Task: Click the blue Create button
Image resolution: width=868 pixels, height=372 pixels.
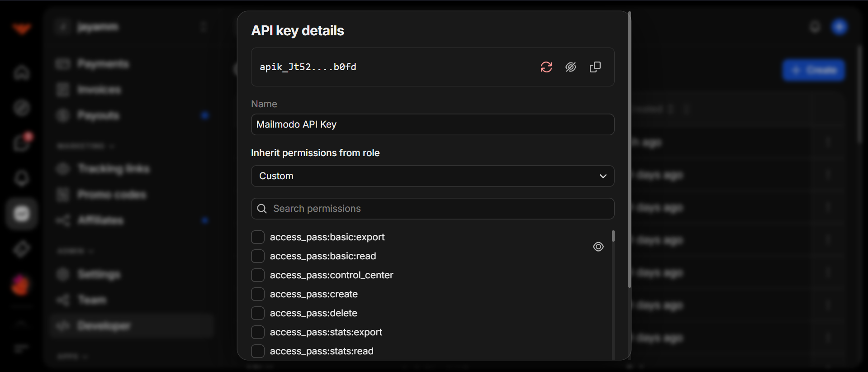Action: [x=813, y=70]
